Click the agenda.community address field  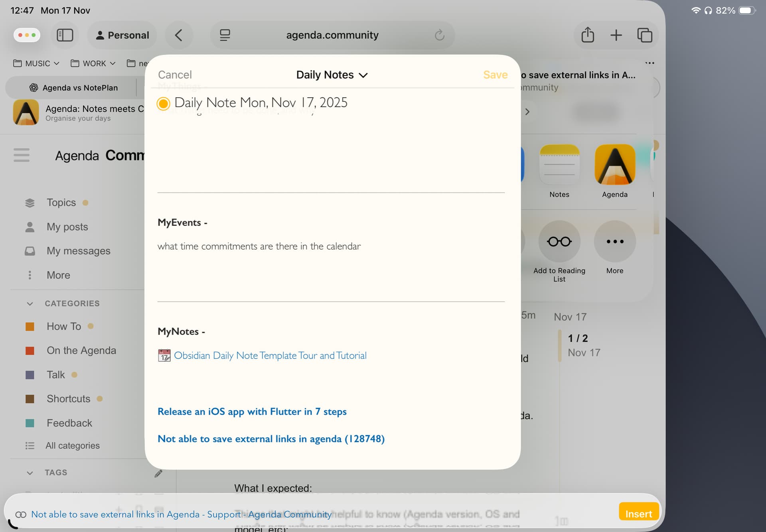(332, 35)
